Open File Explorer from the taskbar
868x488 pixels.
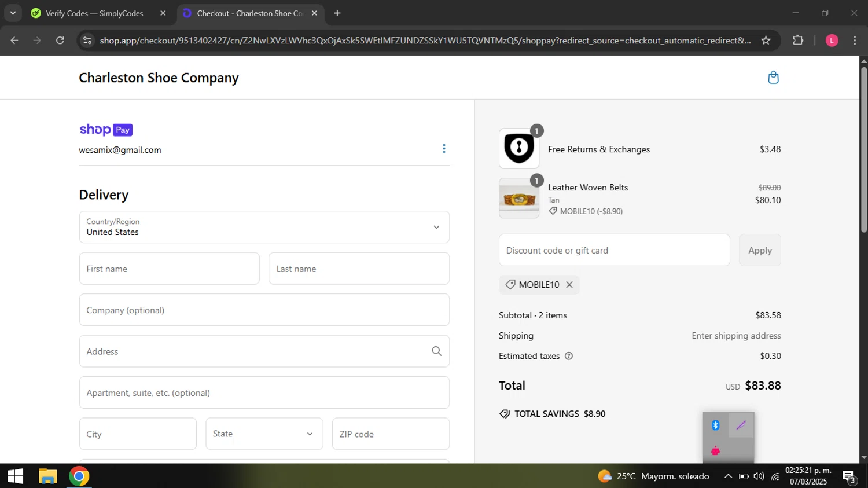tap(47, 476)
